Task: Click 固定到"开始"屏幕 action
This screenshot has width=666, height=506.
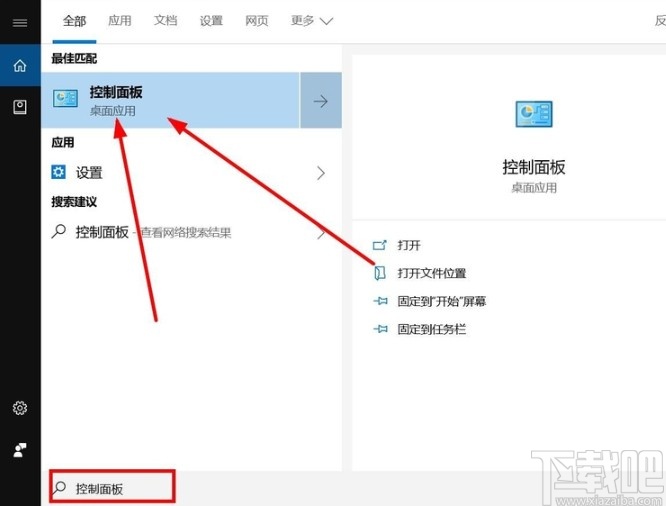Action: point(442,301)
